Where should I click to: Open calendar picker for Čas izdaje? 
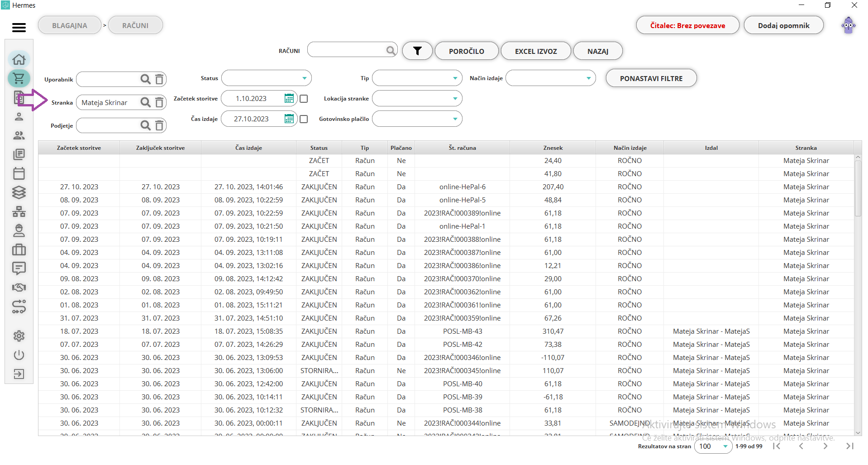point(289,119)
